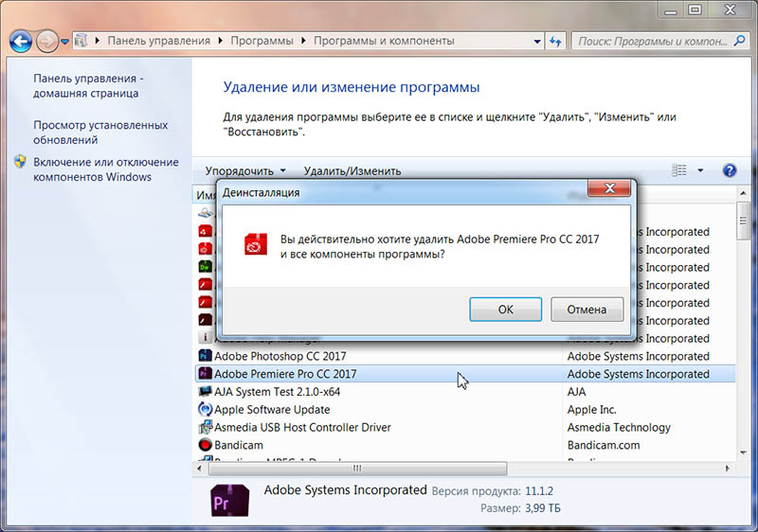Open the Упорядочить menu
Viewport: 758px width, 532px height.
[x=245, y=171]
